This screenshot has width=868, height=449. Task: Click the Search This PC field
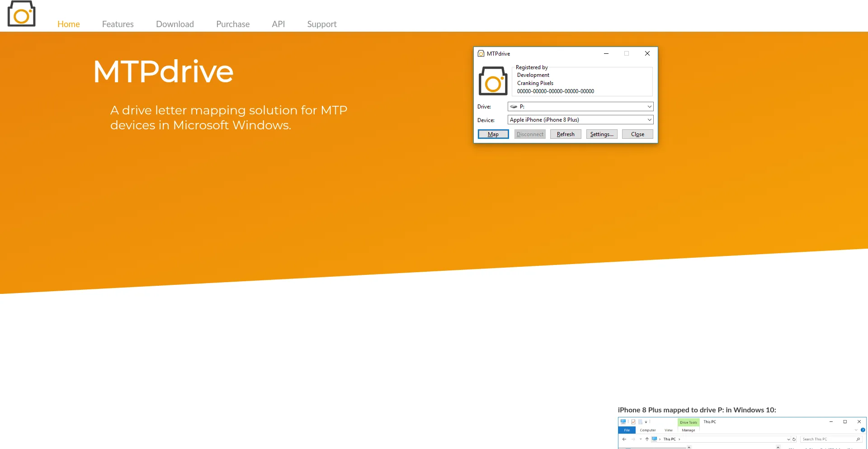tap(831, 439)
